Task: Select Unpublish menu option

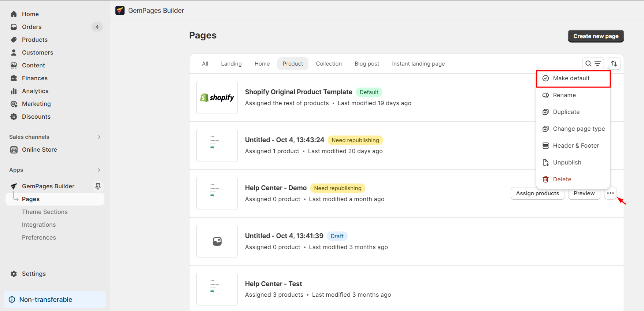Action: (x=567, y=162)
